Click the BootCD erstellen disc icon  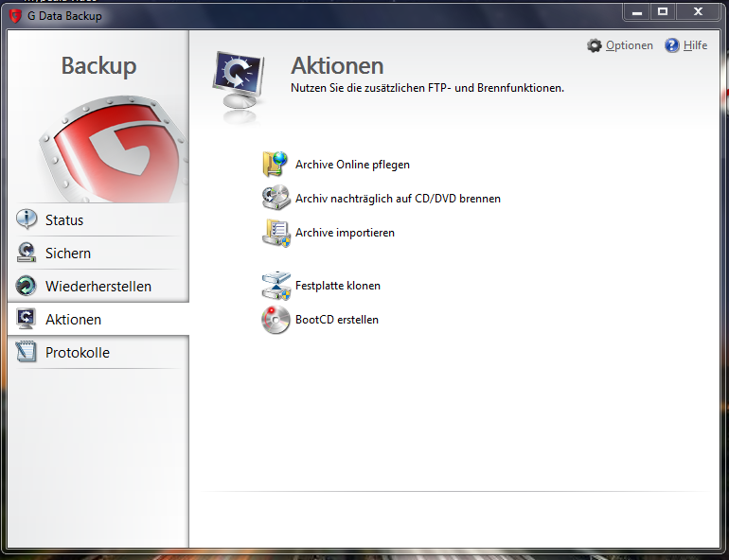[x=276, y=320]
